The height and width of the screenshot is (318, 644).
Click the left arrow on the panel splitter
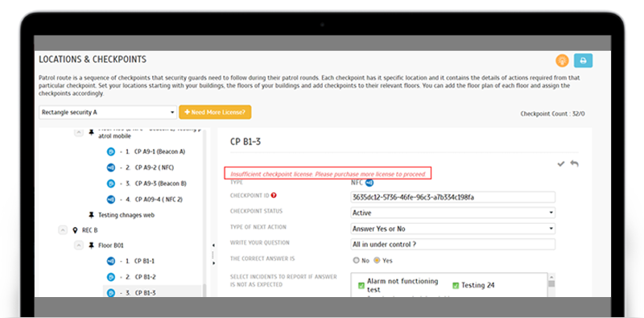pyautogui.click(x=213, y=246)
